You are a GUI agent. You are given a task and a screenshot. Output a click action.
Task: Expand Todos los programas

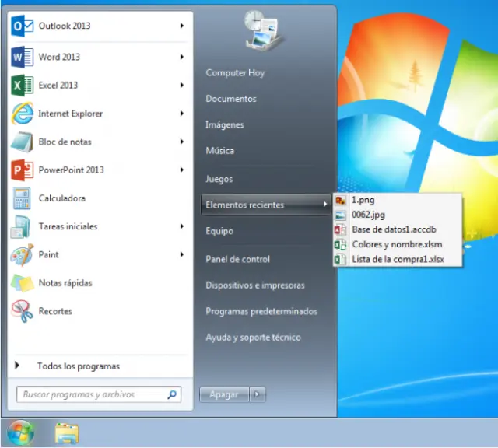coord(78,366)
